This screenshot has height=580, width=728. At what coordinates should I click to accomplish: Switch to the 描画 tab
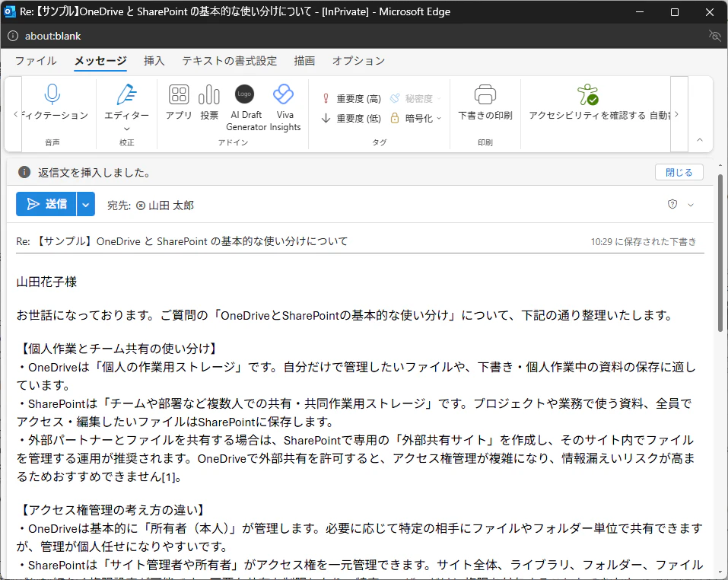tap(304, 61)
